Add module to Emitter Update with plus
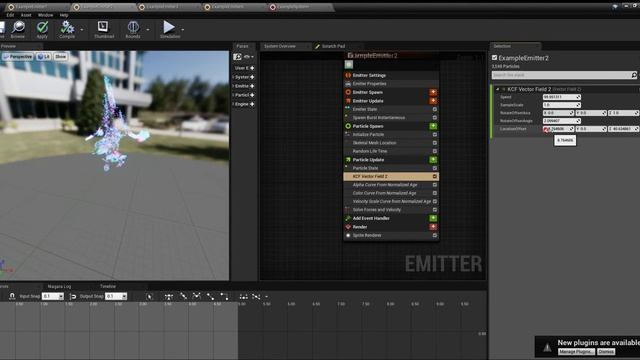 pyautogui.click(x=433, y=101)
